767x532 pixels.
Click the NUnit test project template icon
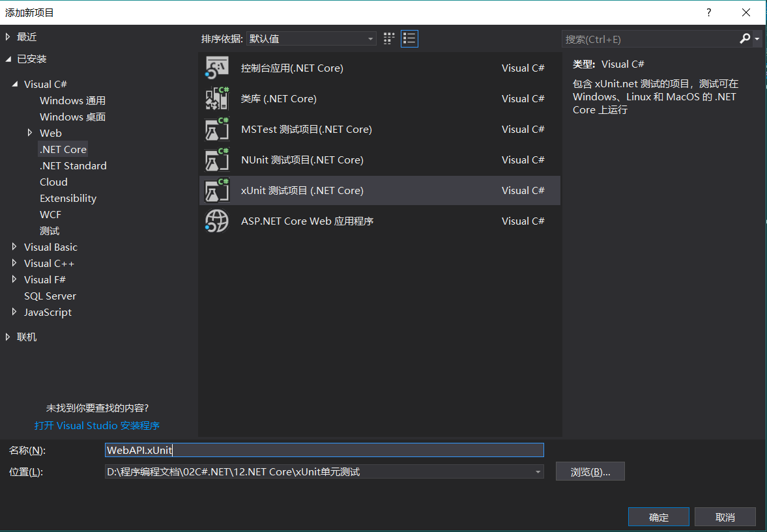pyautogui.click(x=217, y=160)
